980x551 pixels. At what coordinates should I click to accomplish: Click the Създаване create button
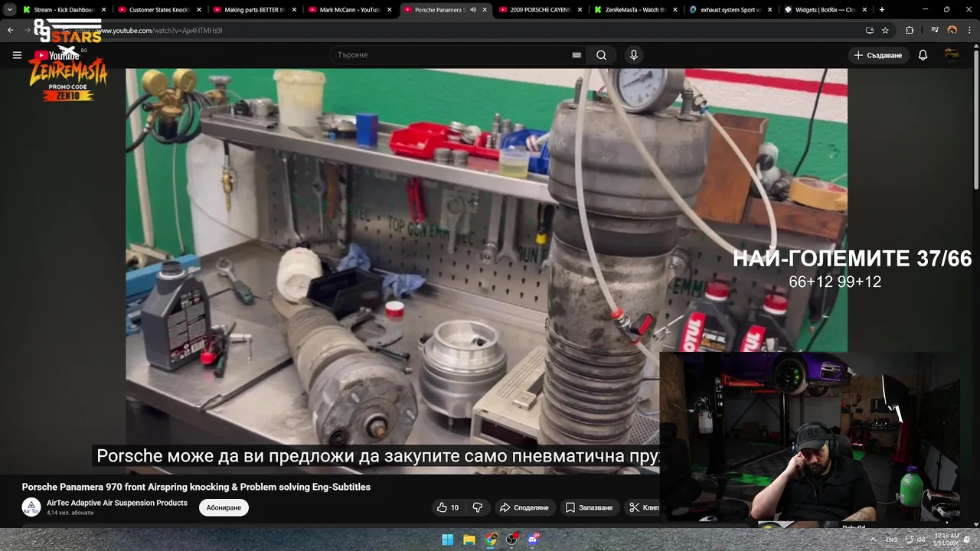pyautogui.click(x=878, y=55)
